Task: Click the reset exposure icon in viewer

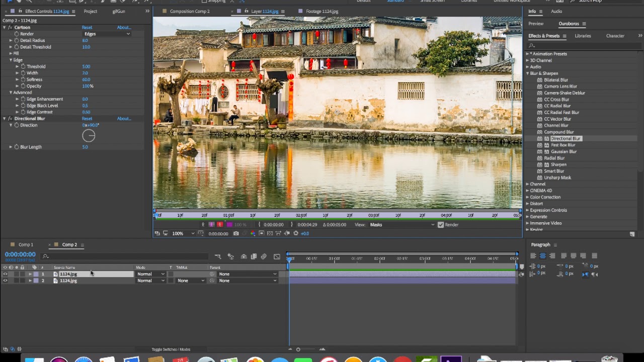Action: pos(296,233)
